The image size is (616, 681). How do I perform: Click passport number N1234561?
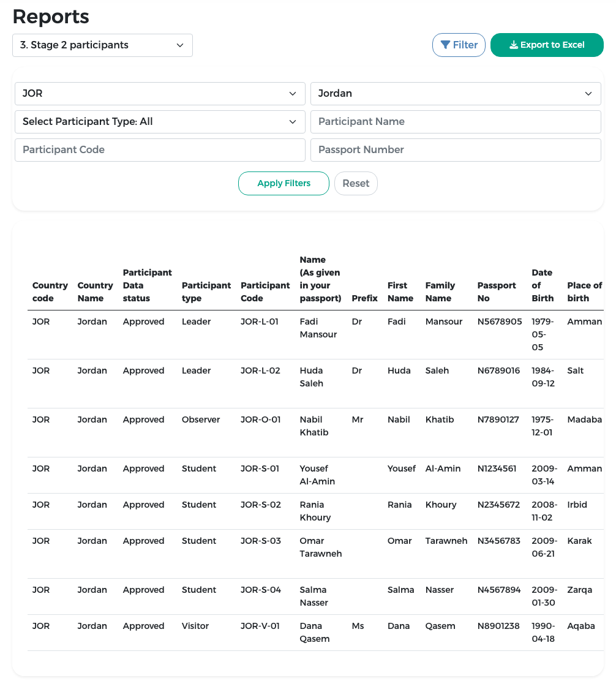pos(497,468)
